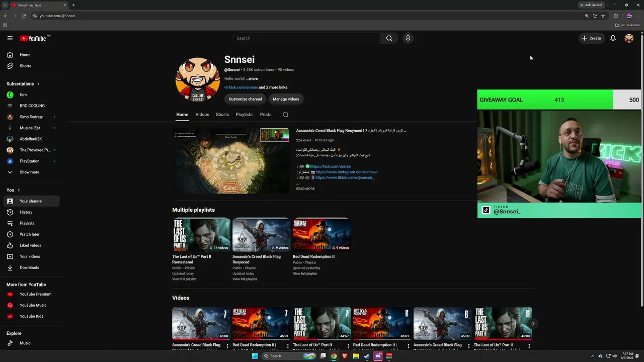Open the Windows Start menu
Viewport: 644px width, 362px height.
[255, 356]
